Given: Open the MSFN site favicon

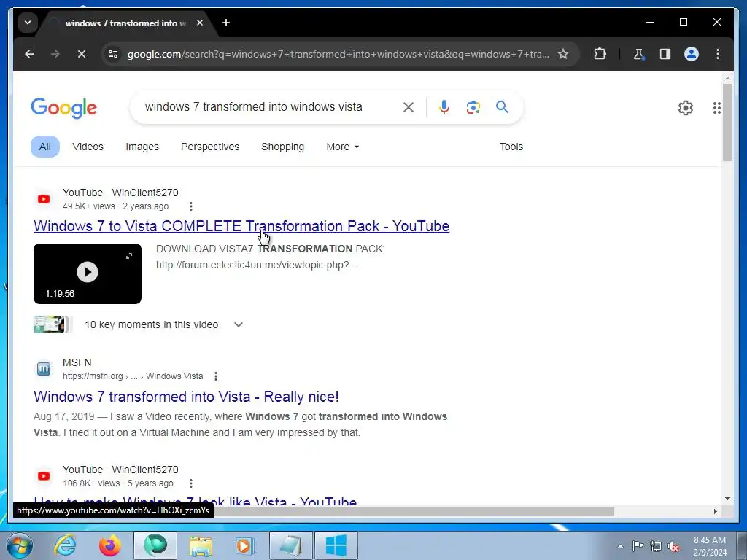Looking at the screenshot, I should point(43,369).
